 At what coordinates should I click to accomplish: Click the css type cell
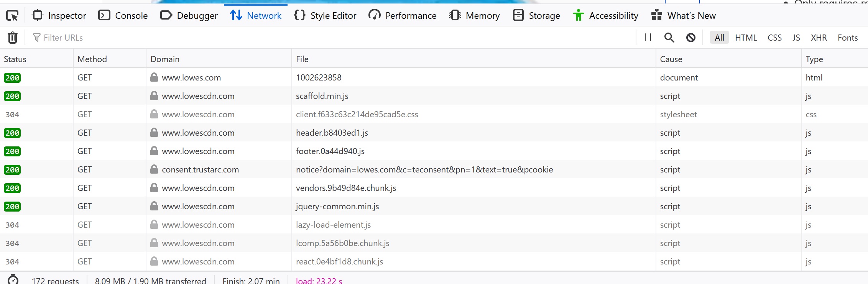[811, 114]
